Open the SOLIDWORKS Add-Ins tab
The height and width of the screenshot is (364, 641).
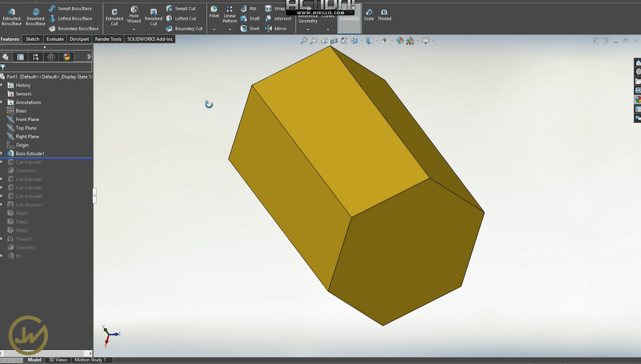point(150,39)
